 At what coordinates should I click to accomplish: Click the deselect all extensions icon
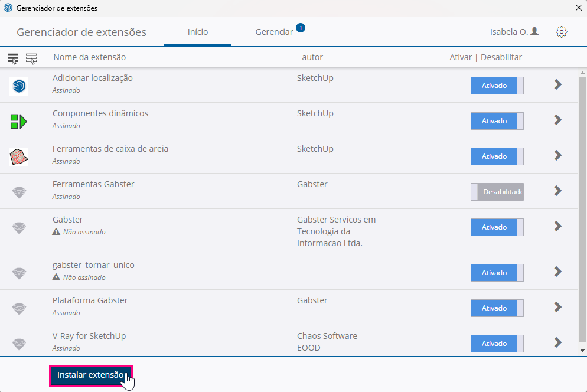click(31, 58)
